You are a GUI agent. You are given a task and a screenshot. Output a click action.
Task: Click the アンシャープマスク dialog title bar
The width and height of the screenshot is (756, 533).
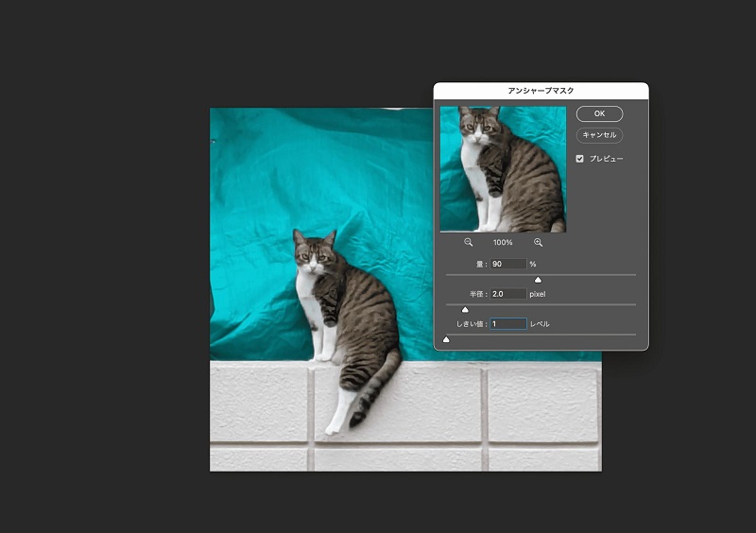(x=541, y=91)
